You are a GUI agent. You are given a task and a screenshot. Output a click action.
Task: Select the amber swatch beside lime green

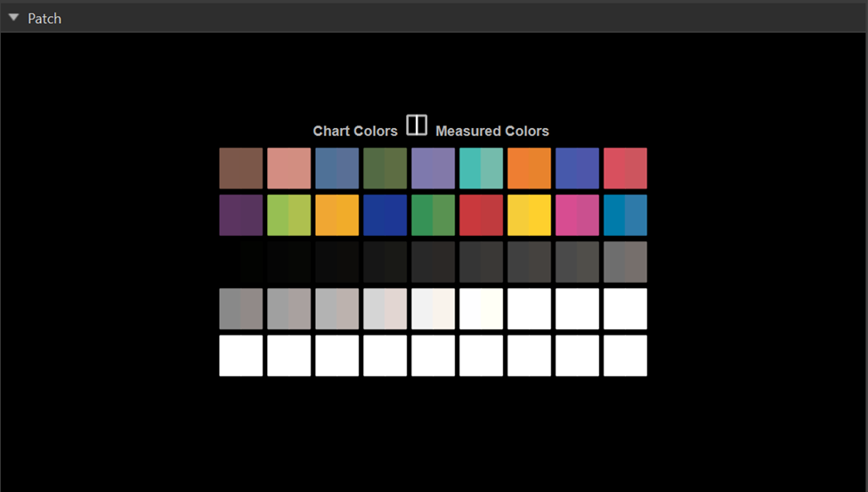click(x=337, y=215)
